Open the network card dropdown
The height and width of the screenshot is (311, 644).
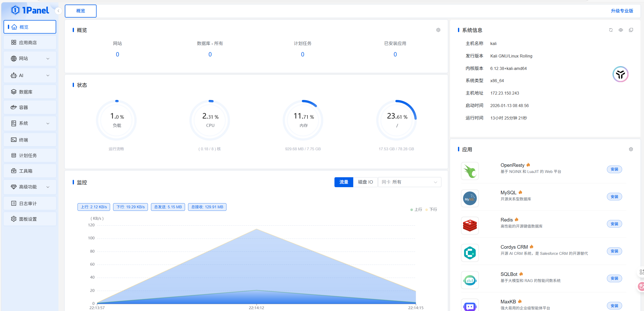click(409, 182)
